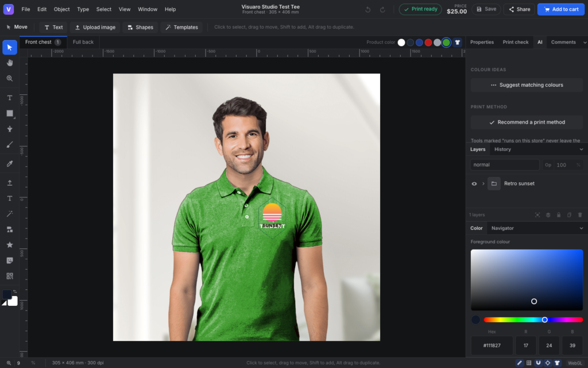Image resolution: width=588 pixels, height=368 pixels.
Task: Toggle the smart guides target button
Action: pyautogui.click(x=547, y=363)
